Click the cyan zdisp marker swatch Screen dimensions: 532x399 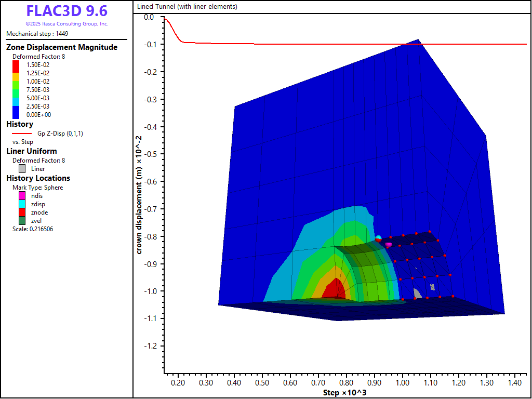(x=22, y=204)
